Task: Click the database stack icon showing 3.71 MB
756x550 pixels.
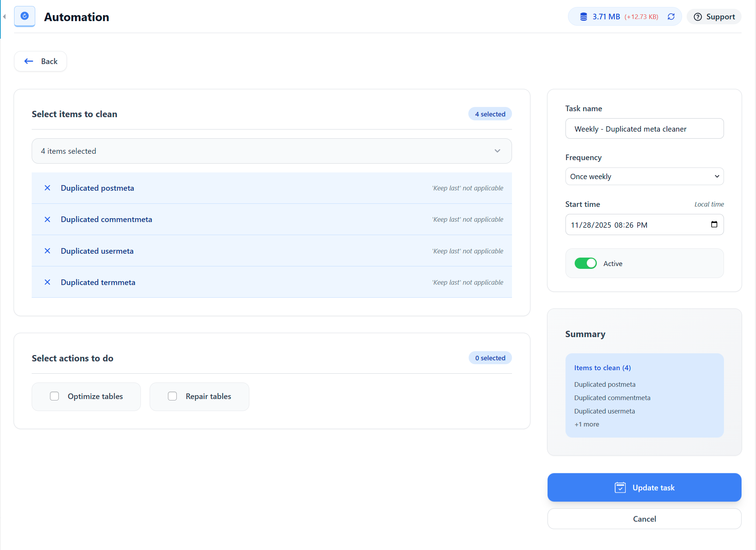Action: (583, 16)
